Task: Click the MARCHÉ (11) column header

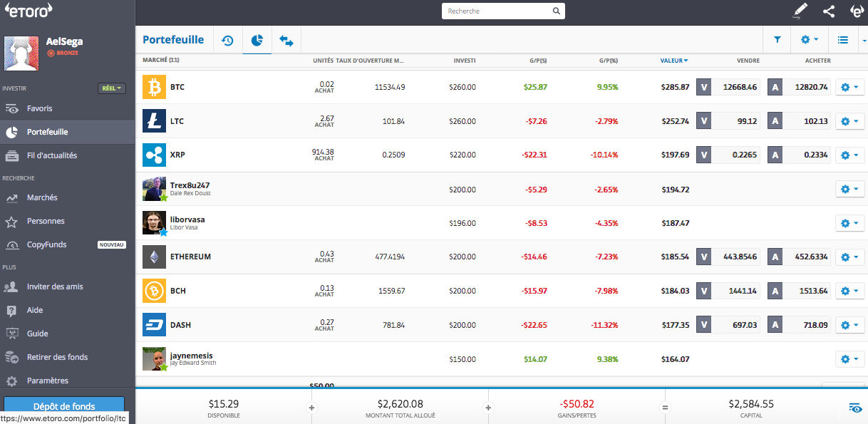Action: pos(161,61)
